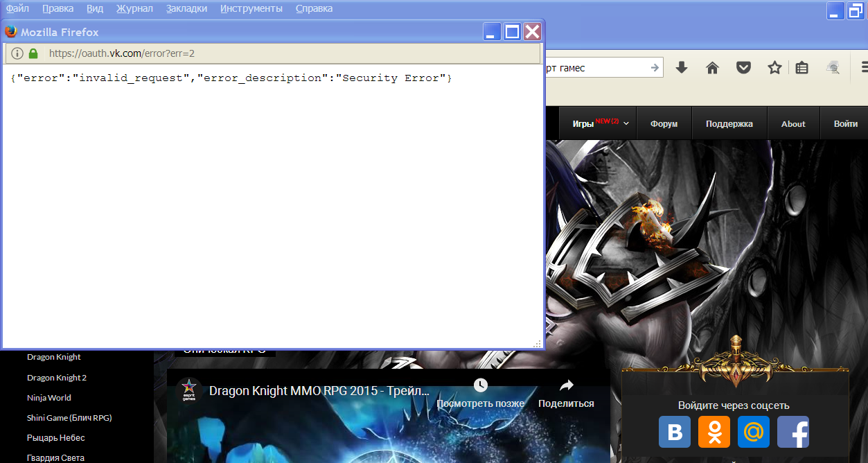
Task: Open the Esprit Games channel avatar on video
Action: (x=189, y=390)
